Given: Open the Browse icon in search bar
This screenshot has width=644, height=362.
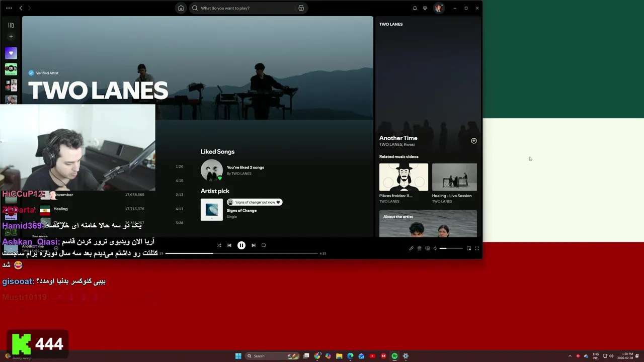Looking at the screenshot, I should [301, 8].
